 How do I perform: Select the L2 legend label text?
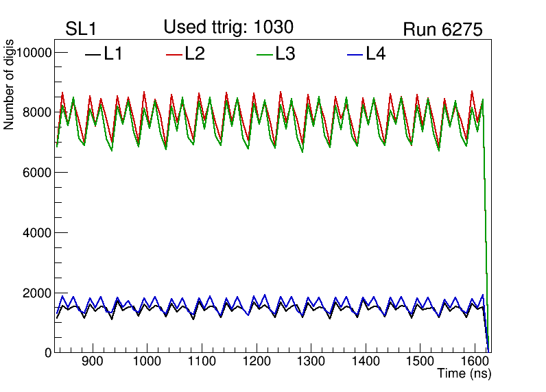[x=195, y=54]
